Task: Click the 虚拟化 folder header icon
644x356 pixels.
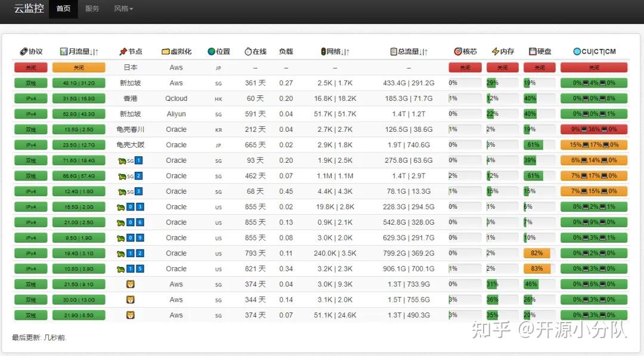Action: [x=167, y=51]
